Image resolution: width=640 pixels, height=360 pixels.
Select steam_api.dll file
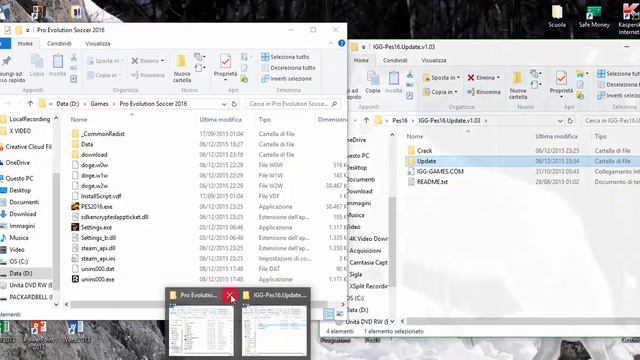coord(98,248)
